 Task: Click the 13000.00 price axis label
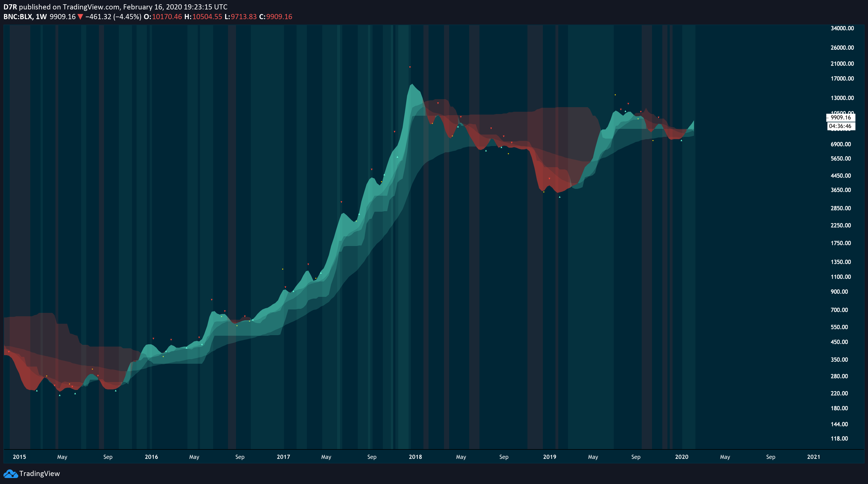(x=842, y=98)
